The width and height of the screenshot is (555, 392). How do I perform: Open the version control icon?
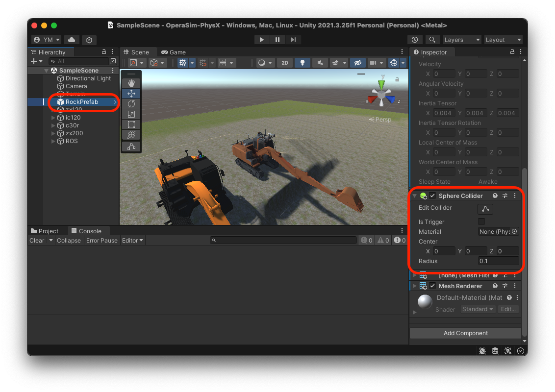coord(89,40)
